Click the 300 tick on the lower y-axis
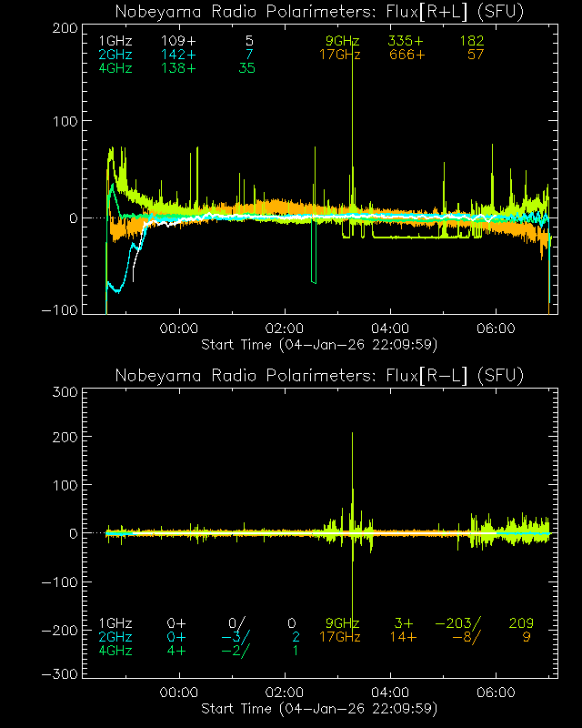 click(x=62, y=392)
